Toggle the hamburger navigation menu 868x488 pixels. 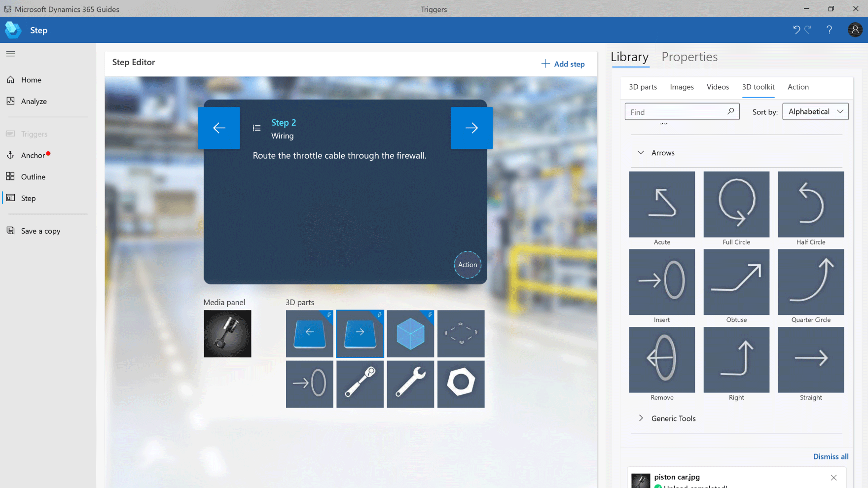click(11, 54)
